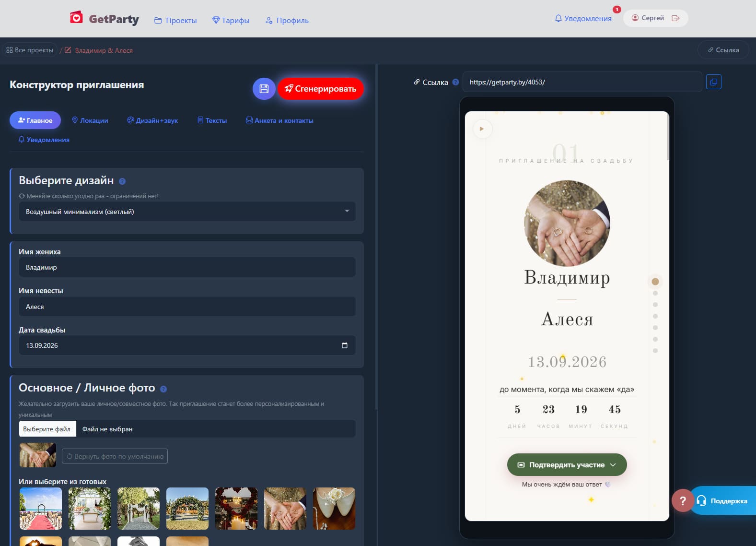Click the blue save floppy-disk icon button
This screenshot has width=756, height=546.
[x=264, y=89]
